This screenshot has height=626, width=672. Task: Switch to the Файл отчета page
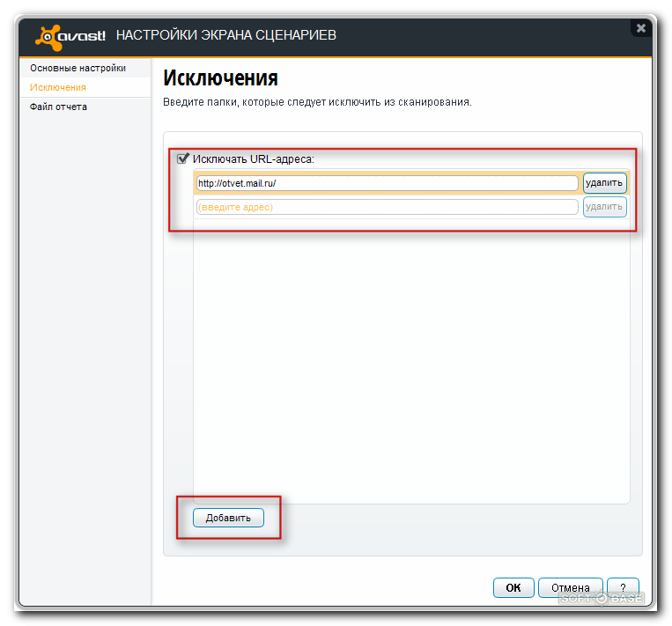[x=58, y=107]
